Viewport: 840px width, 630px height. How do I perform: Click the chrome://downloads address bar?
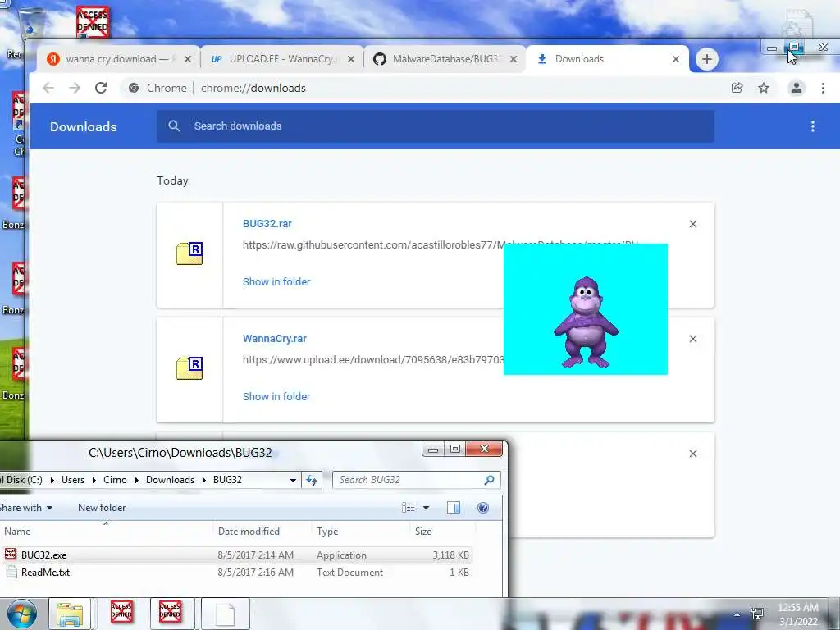click(423, 88)
